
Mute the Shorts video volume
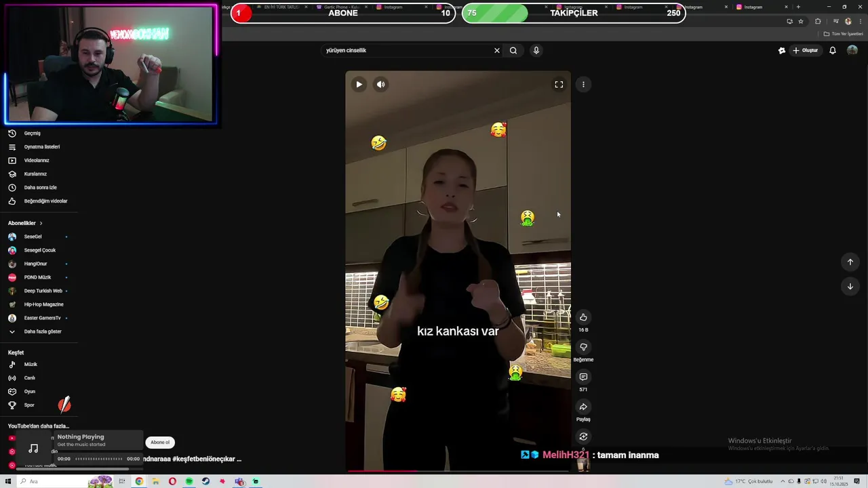pyautogui.click(x=380, y=85)
